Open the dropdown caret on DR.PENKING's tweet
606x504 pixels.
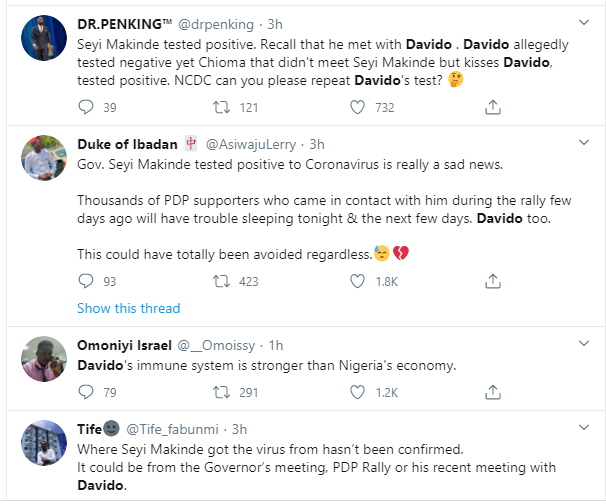pos(584,23)
